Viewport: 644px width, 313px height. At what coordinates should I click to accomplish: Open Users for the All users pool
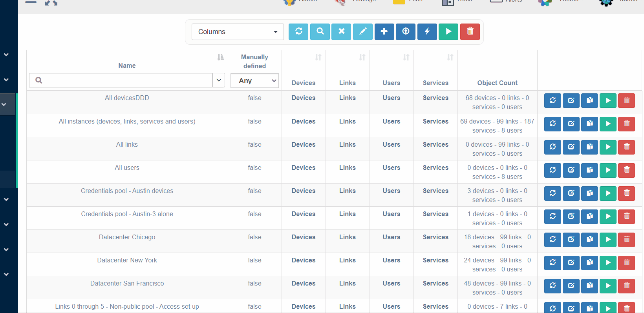coord(392,168)
